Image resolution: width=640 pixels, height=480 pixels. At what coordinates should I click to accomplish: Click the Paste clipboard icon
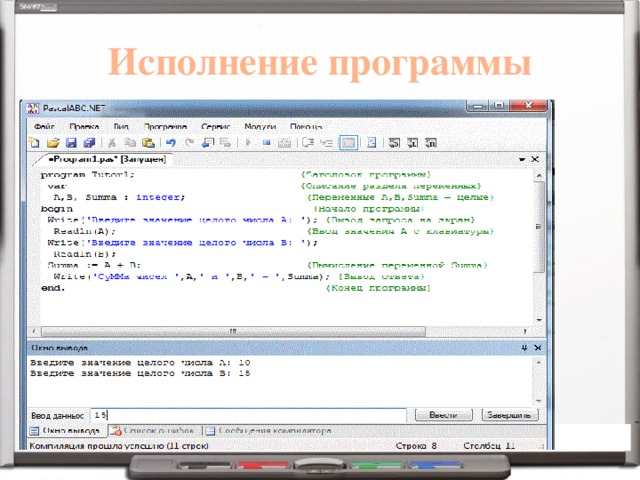(x=148, y=143)
